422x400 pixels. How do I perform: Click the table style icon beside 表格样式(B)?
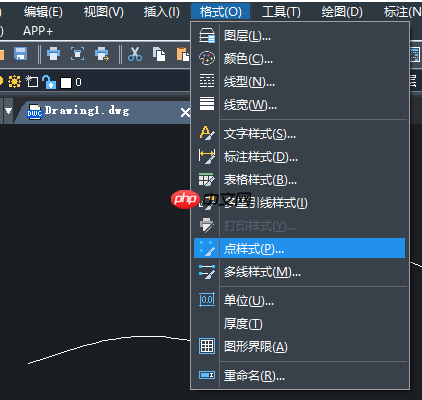click(207, 179)
